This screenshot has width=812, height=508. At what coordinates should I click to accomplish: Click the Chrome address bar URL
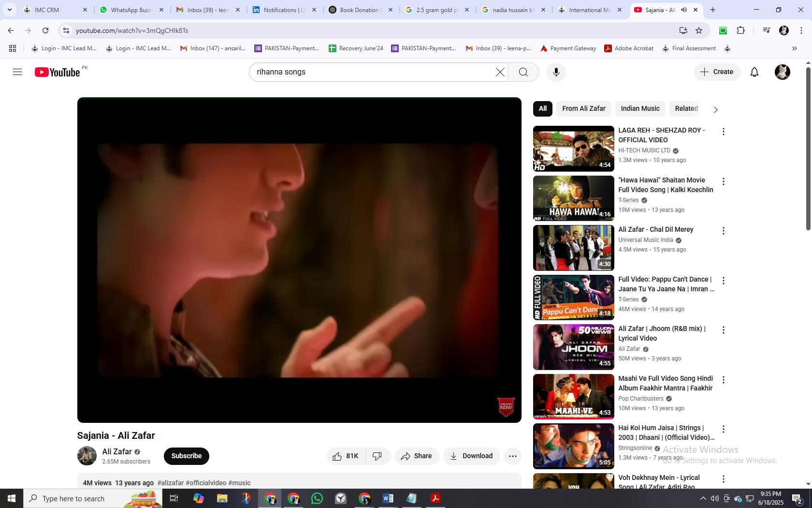coord(132,30)
